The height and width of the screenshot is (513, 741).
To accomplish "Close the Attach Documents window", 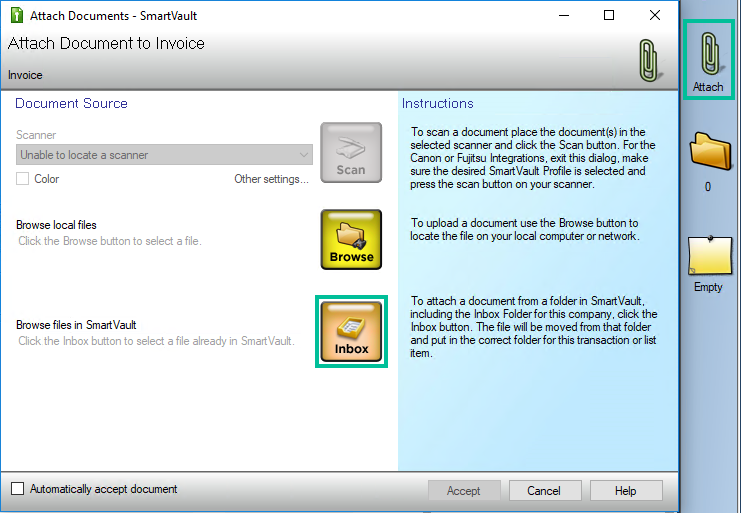I will [655, 16].
